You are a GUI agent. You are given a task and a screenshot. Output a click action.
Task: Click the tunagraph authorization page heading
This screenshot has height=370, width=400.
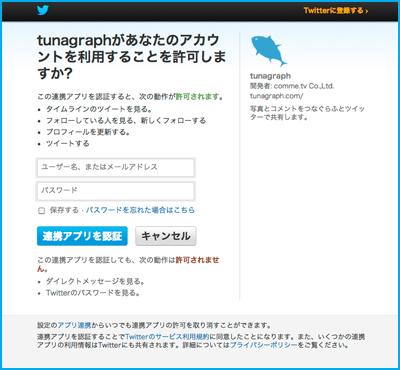[x=131, y=57]
